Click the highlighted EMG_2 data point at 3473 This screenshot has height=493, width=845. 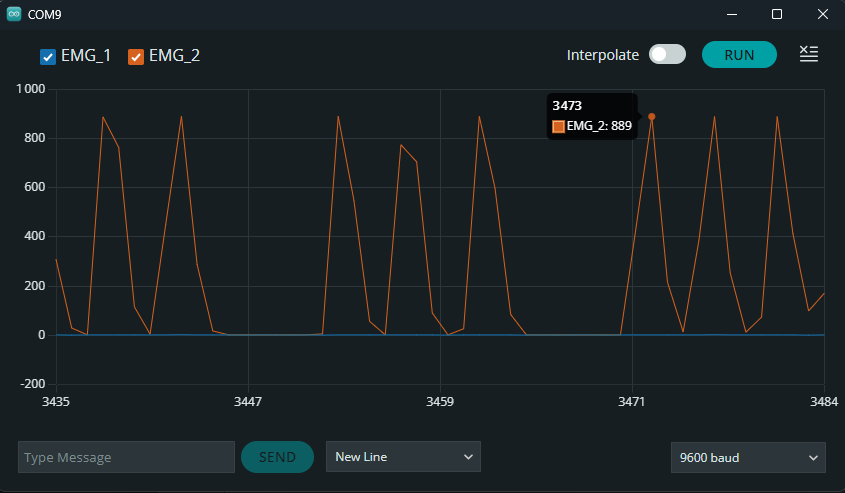coord(652,117)
